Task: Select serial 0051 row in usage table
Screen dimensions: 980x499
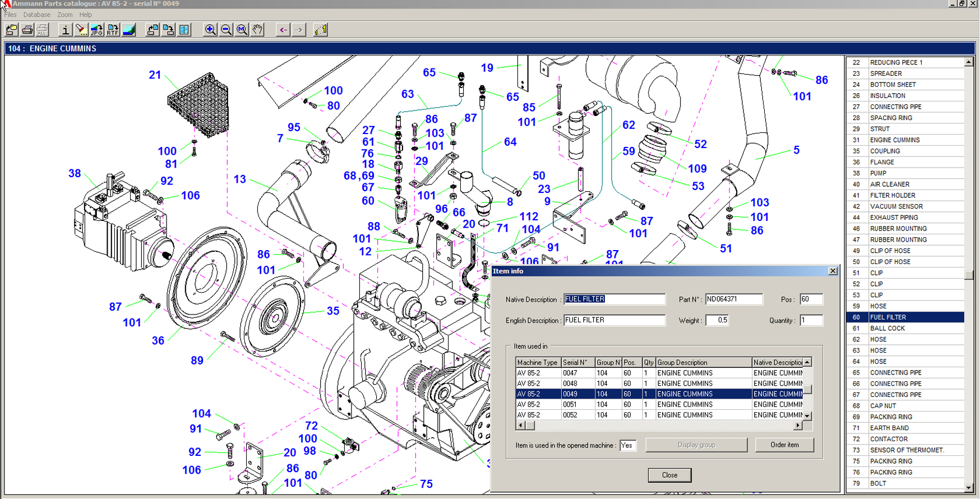Action: point(570,404)
